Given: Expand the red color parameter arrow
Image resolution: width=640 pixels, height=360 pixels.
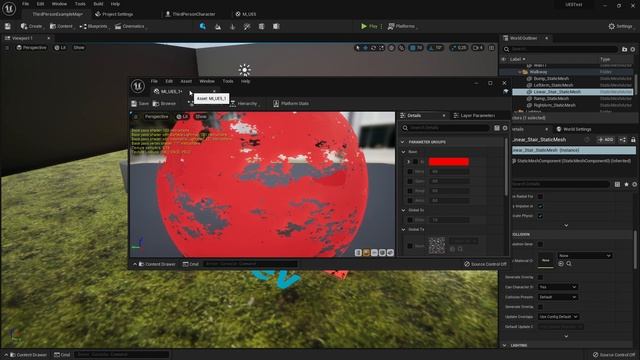Looking at the screenshot, I should pyautogui.click(x=408, y=162).
